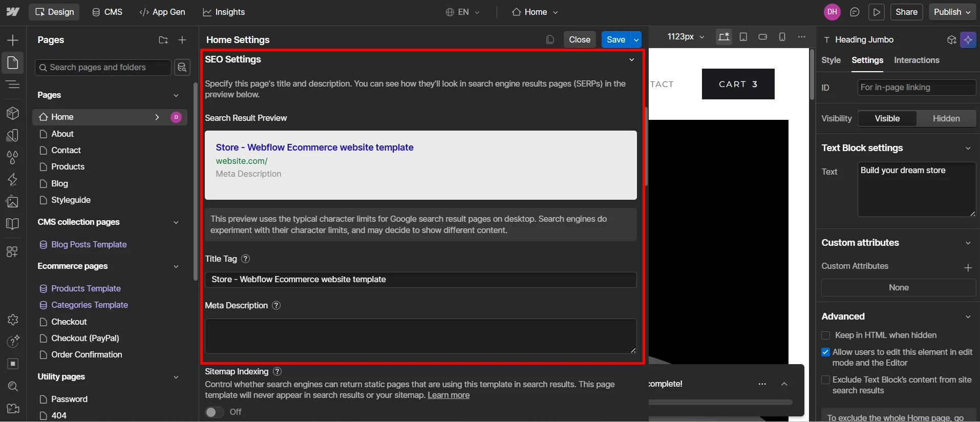The image size is (980, 422).
Task: Collapse Ecommerce pages section
Action: point(176,266)
